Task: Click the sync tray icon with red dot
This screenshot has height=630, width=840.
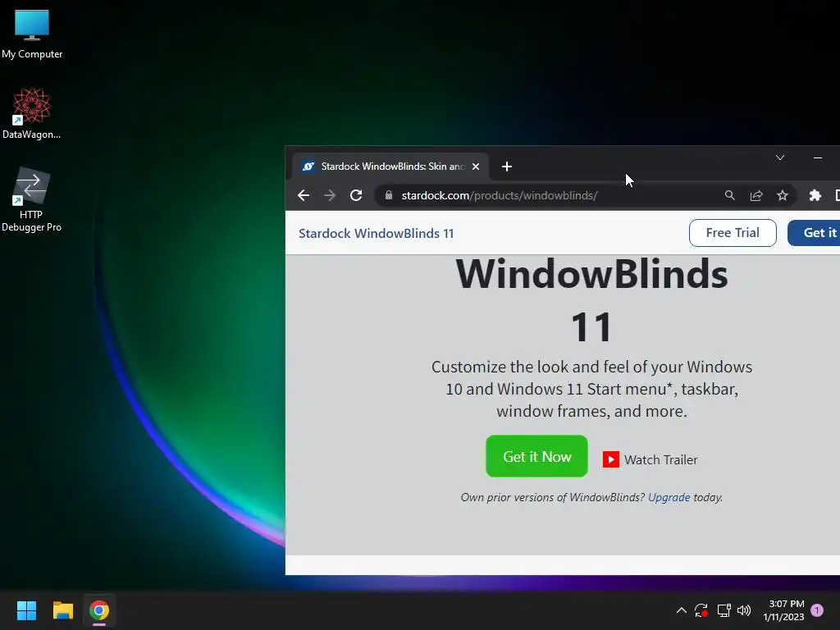Action: point(701,610)
